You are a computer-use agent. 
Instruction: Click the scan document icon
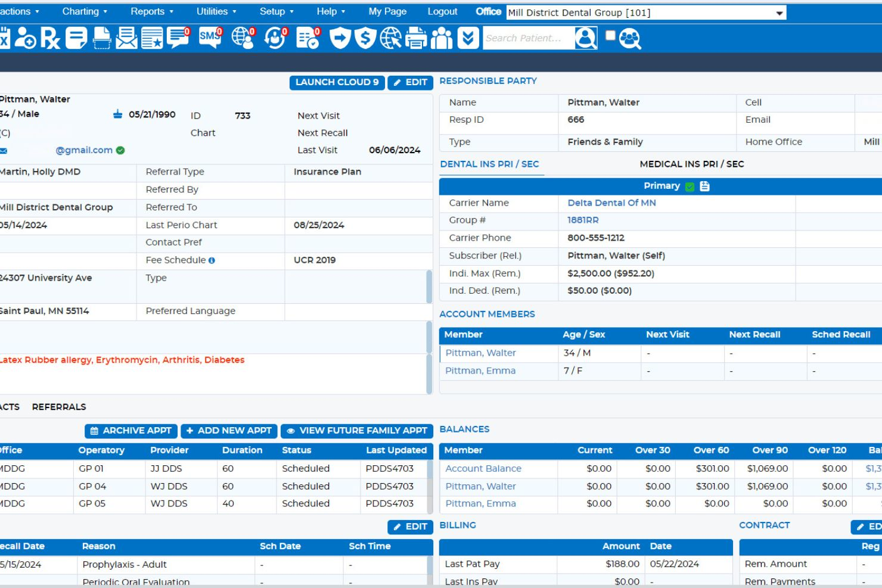[101, 39]
